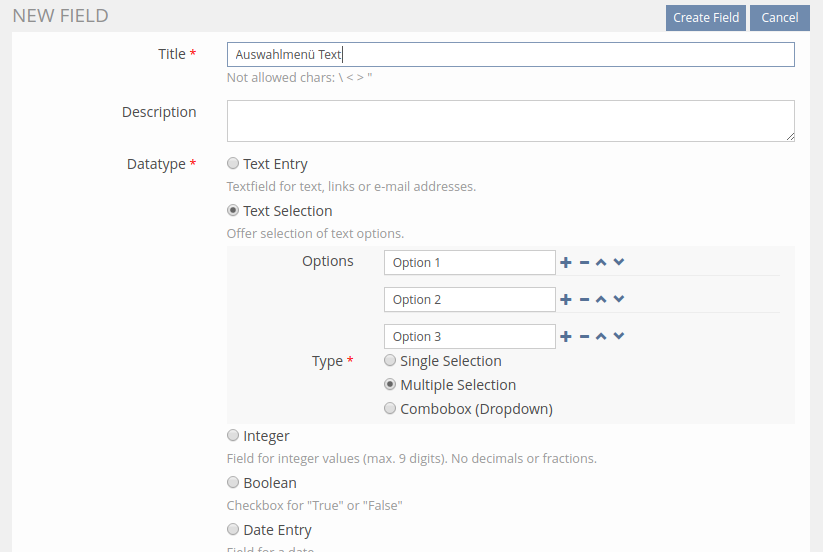823x552 pixels.
Task: Move Option 1 down with arrow icon
Action: pyautogui.click(x=619, y=262)
